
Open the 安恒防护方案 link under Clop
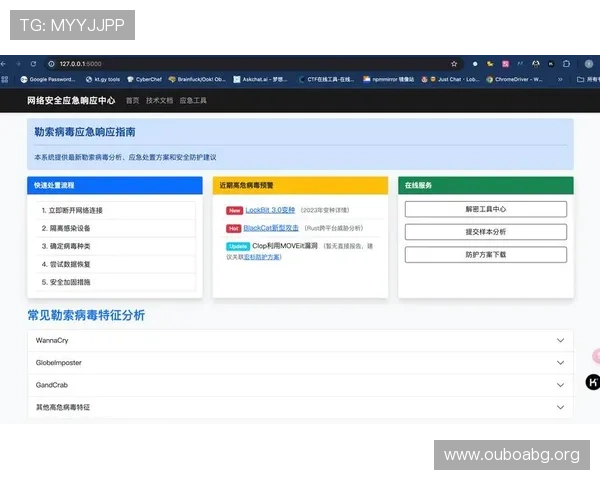(262, 257)
